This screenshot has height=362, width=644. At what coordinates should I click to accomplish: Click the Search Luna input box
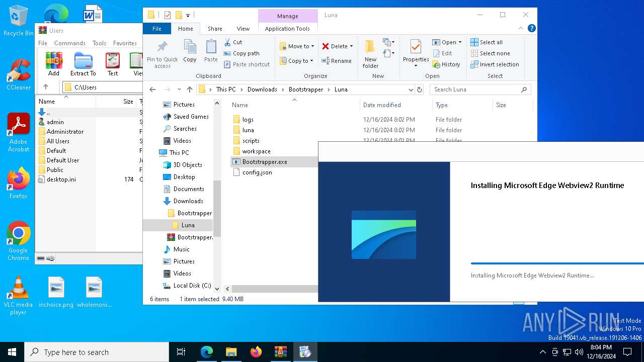click(x=475, y=89)
